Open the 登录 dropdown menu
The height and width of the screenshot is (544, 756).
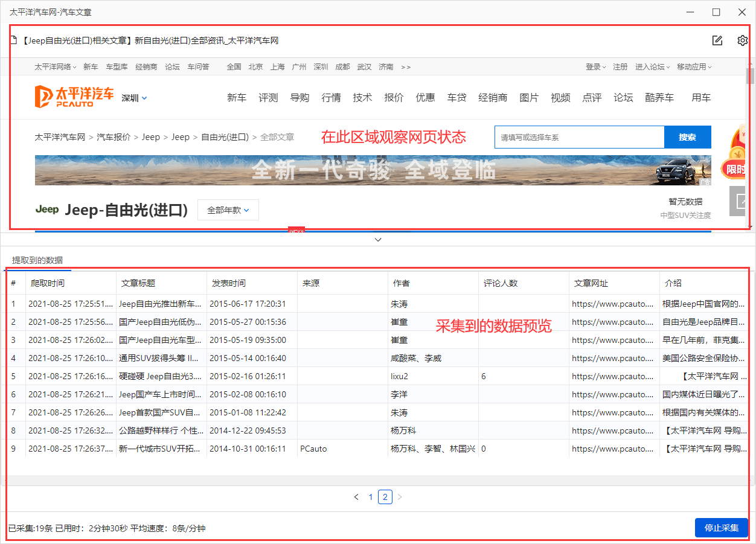click(x=595, y=67)
